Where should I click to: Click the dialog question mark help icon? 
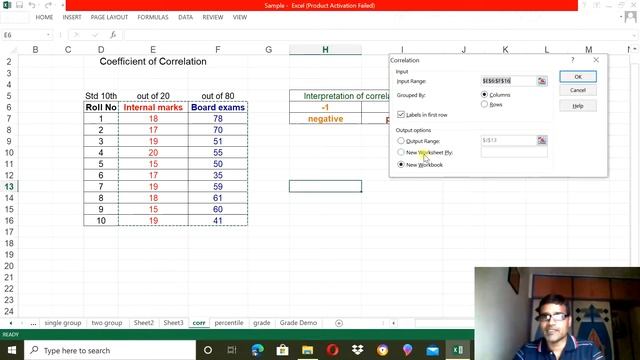(573, 60)
